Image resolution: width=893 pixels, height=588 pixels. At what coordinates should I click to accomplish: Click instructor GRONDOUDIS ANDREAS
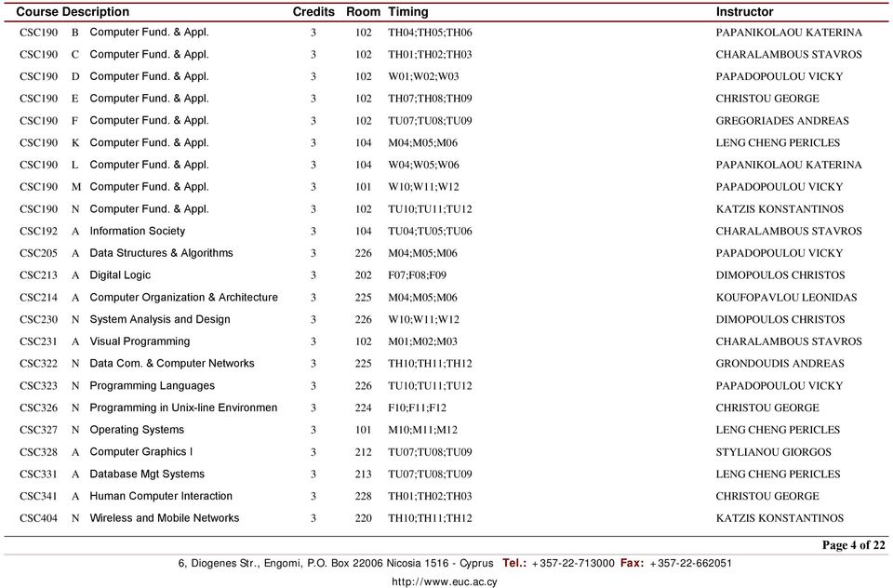[780, 364]
